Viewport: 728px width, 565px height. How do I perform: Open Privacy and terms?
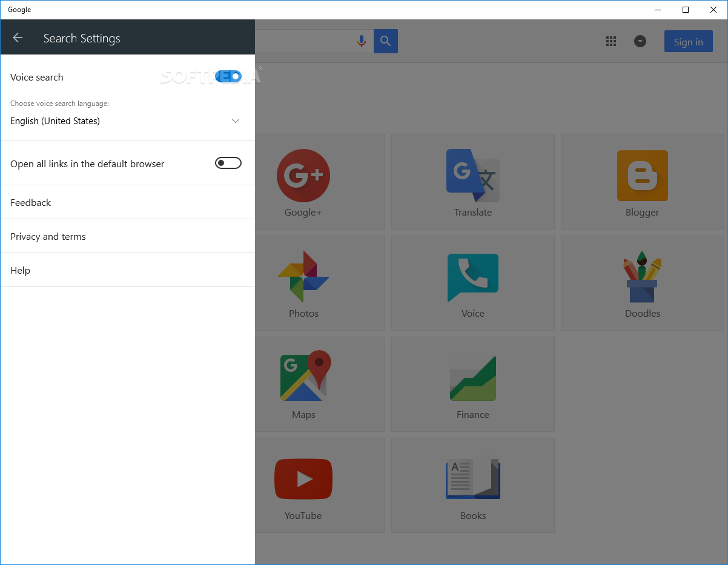click(x=127, y=236)
